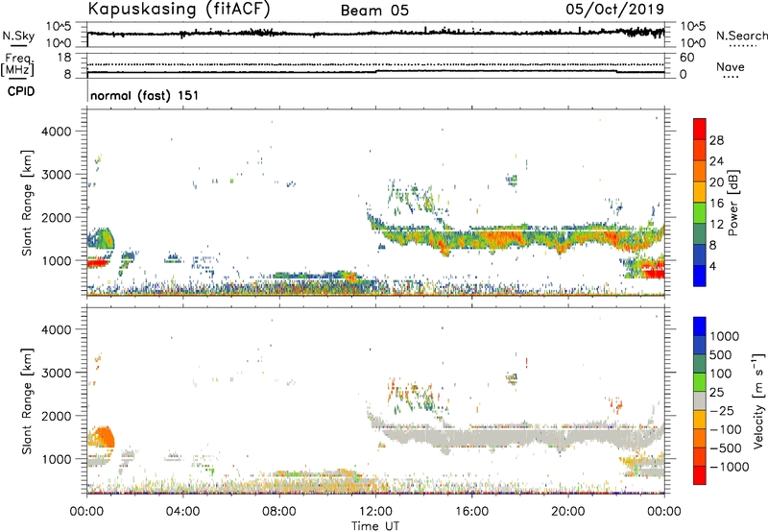Click velocity color bar value "-100"
Viewport: 768px width, 532px height.
point(726,429)
